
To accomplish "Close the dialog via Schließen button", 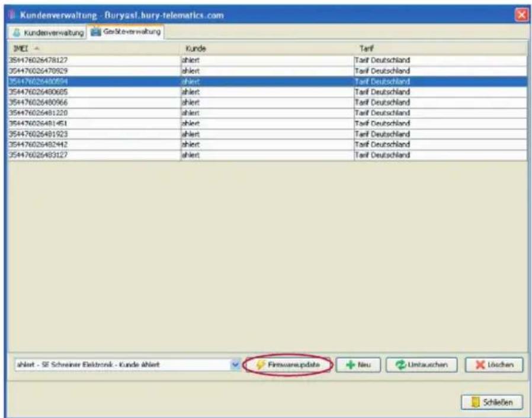I will [x=492, y=403].
